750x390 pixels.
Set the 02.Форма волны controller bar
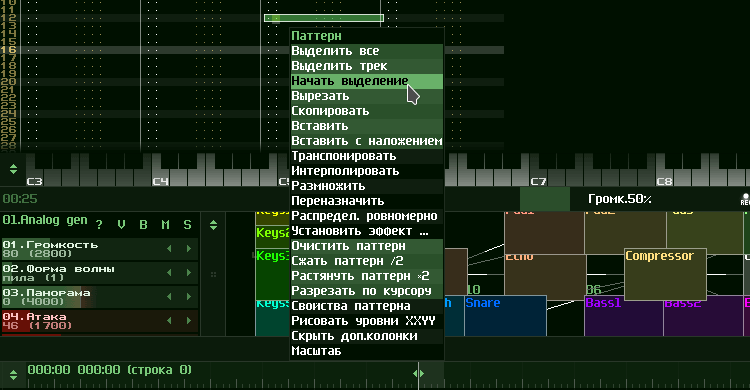99,273
